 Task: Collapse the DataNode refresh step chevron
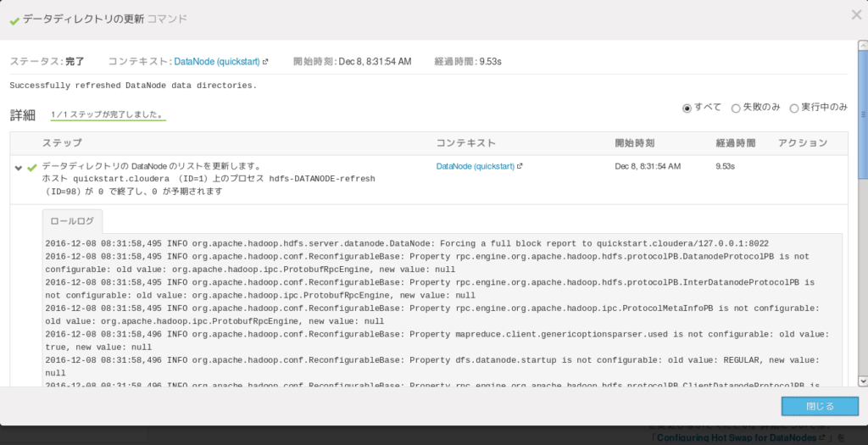point(19,168)
